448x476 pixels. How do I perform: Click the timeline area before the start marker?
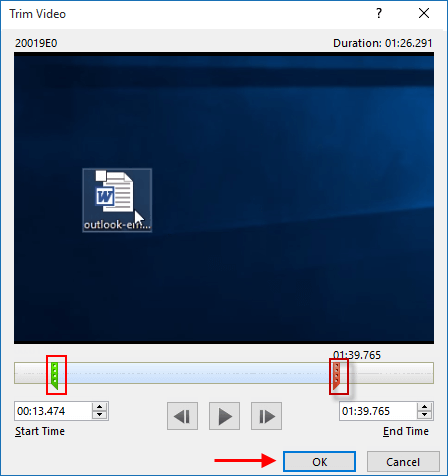pos(32,373)
